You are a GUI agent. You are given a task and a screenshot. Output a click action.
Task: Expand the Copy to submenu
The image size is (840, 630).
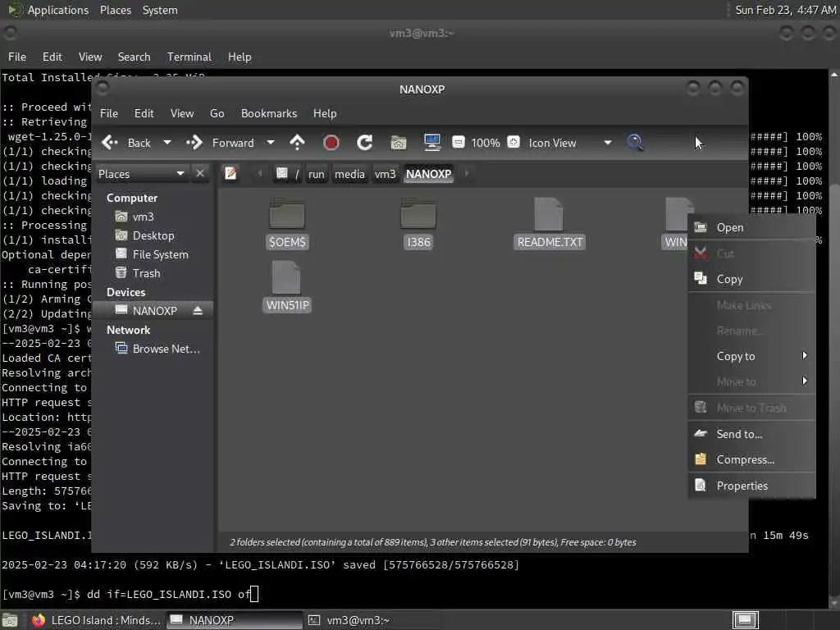[x=751, y=356]
